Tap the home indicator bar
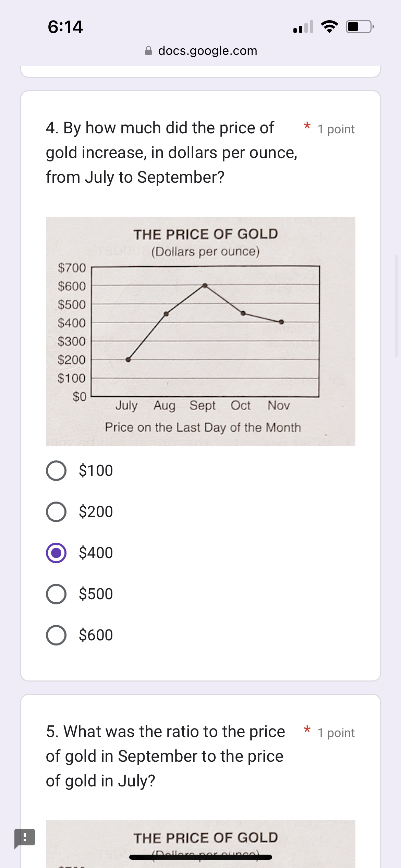The image size is (401, 868). [x=200, y=857]
